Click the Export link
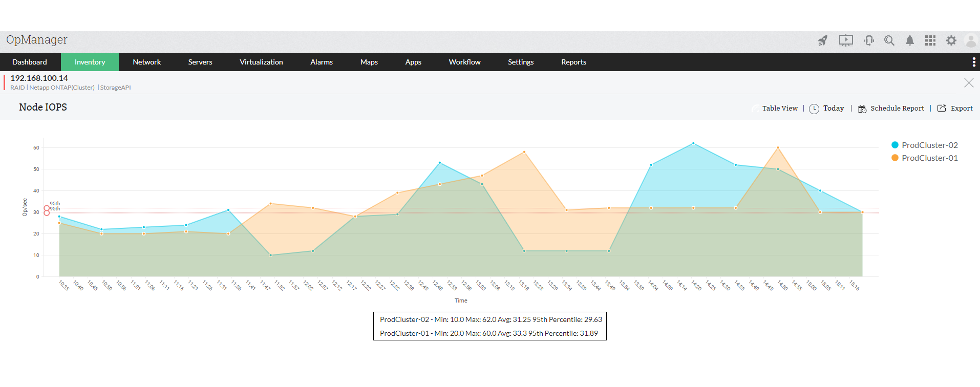Image resolution: width=980 pixels, height=387 pixels. coord(962,108)
